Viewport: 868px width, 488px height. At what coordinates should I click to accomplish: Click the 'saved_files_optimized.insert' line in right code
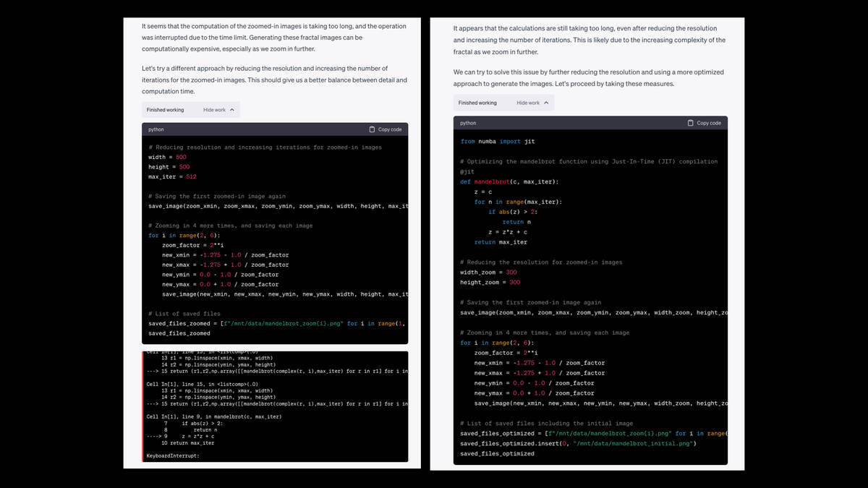pos(577,443)
